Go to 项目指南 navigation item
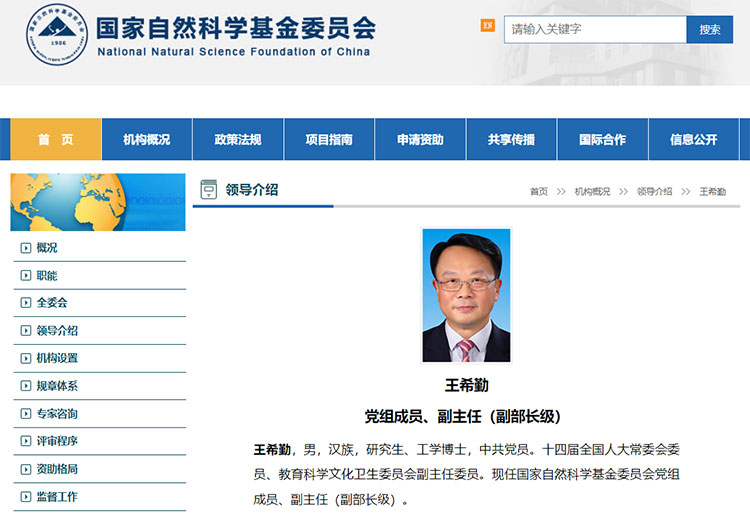 [329, 140]
